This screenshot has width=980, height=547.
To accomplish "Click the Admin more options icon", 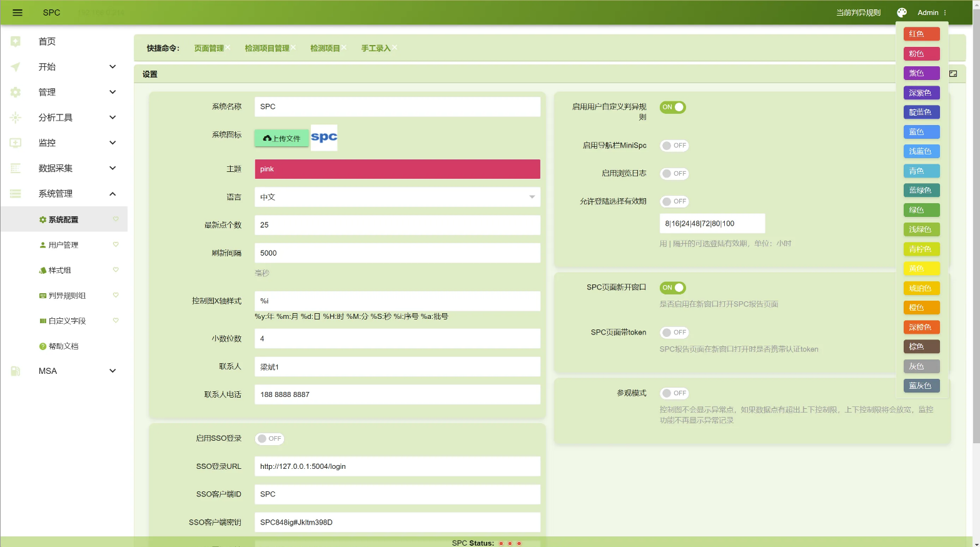I will [x=944, y=13].
